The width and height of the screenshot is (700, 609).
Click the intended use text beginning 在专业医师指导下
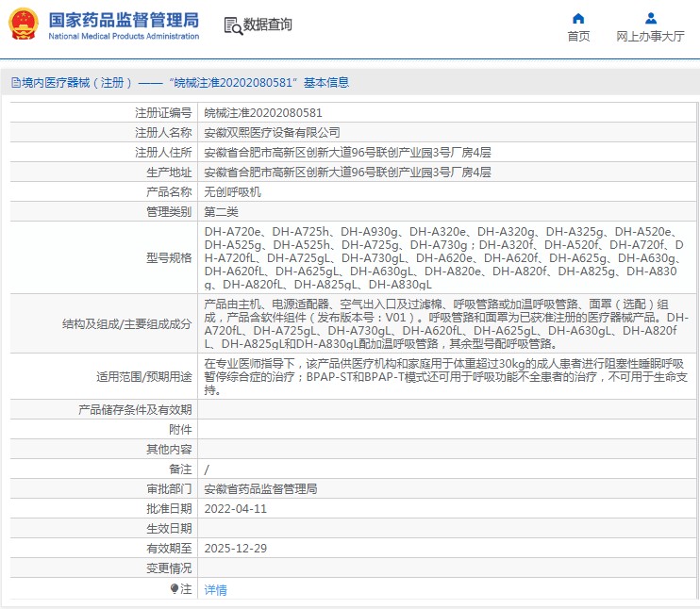445,377
